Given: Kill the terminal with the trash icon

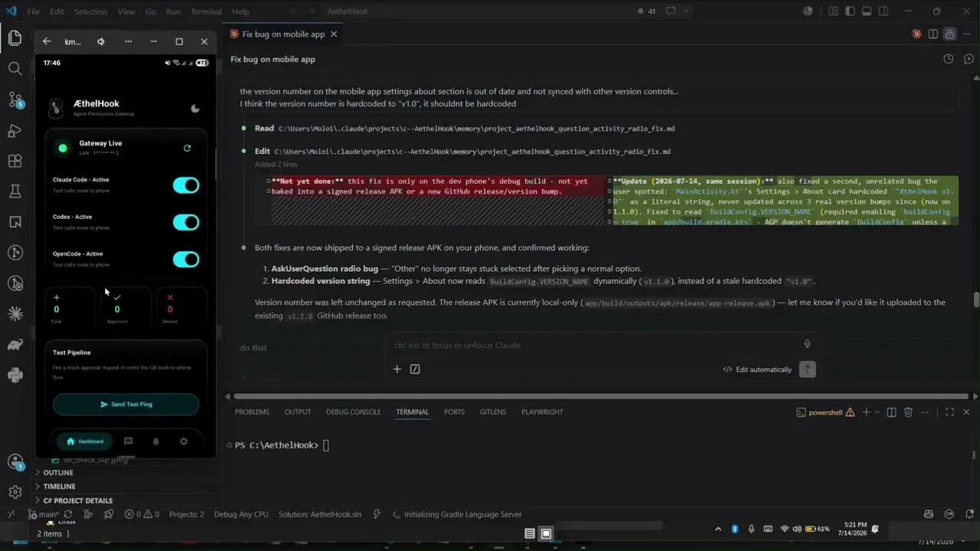Looking at the screenshot, I should point(908,412).
